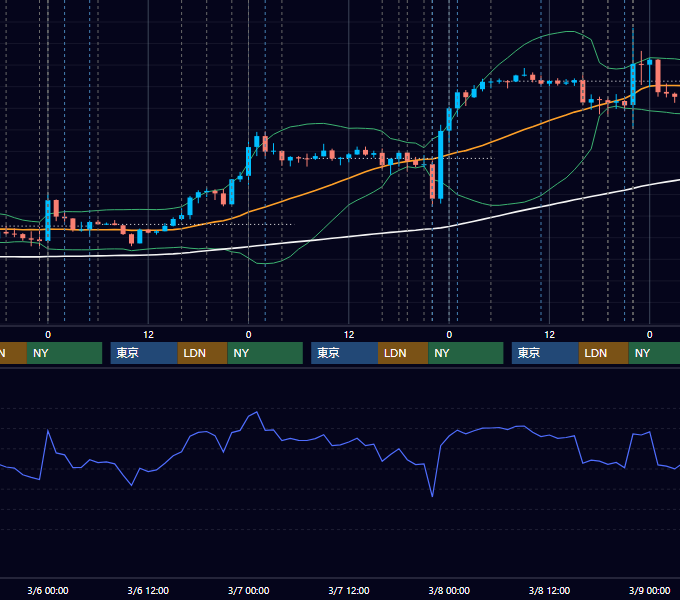The width and height of the screenshot is (680, 600).
Task: Click the 3/6 12:00 date label
Action: [x=148, y=590]
